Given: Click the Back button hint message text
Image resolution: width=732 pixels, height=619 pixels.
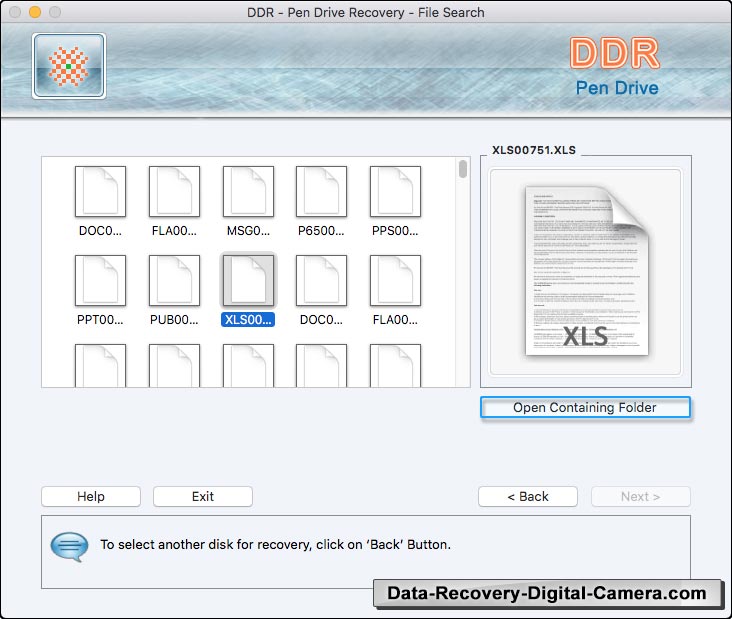Looking at the screenshot, I should pos(275,545).
